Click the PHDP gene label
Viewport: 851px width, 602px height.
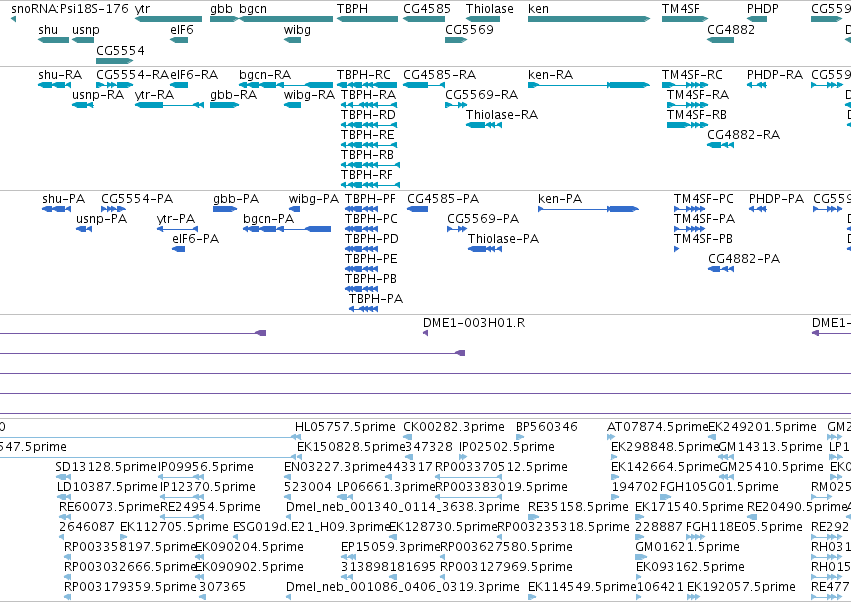(x=763, y=9)
